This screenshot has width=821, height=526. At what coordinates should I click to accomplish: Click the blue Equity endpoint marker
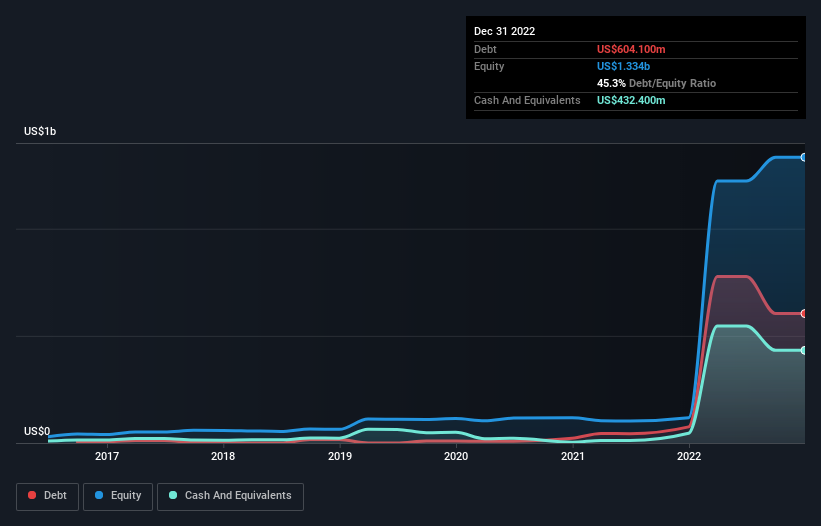pos(804,157)
